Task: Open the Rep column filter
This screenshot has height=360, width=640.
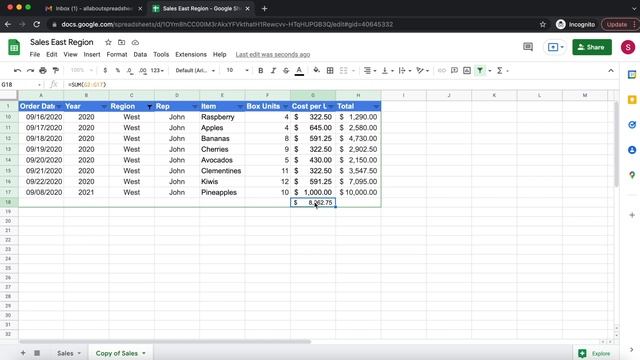Action: click(195, 107)
